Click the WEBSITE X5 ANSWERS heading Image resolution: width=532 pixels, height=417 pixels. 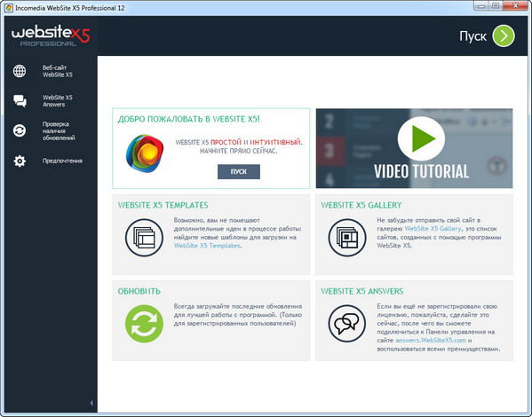click(362, 291)
